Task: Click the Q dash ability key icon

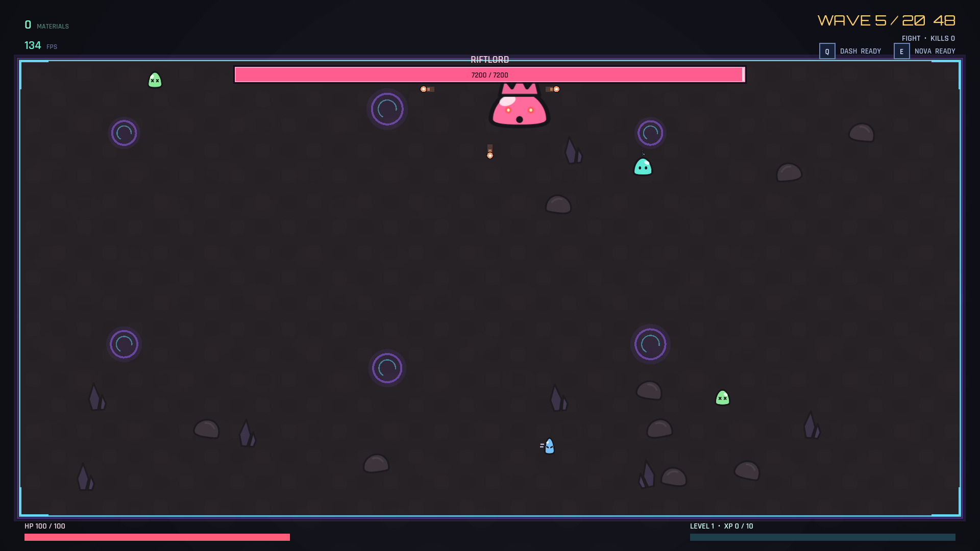Action: [827, 51]
